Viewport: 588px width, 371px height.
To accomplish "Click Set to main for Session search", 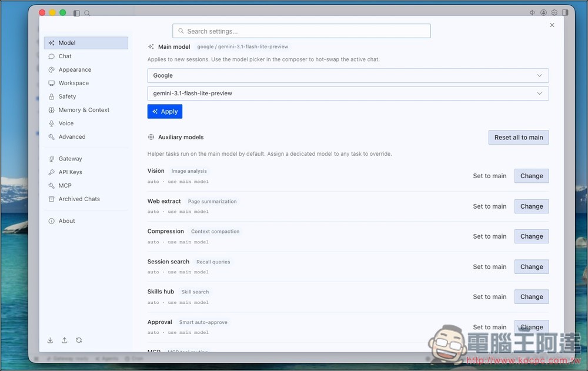I will tap(489, 267).
